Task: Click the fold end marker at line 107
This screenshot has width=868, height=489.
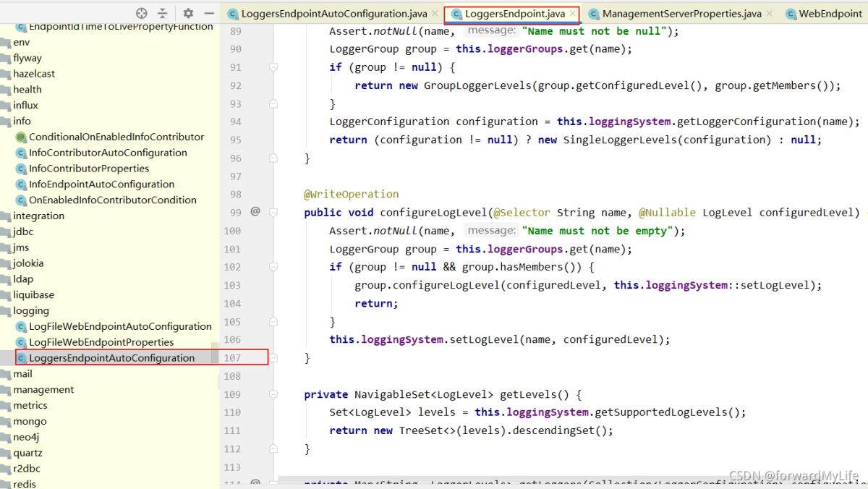Action: 273,357
